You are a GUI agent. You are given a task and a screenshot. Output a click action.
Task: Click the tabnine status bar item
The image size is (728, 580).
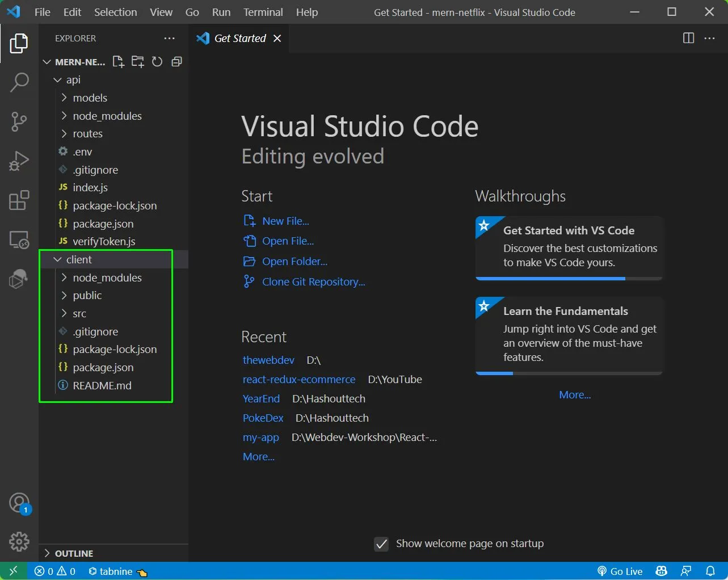click(x=117, y=571)
